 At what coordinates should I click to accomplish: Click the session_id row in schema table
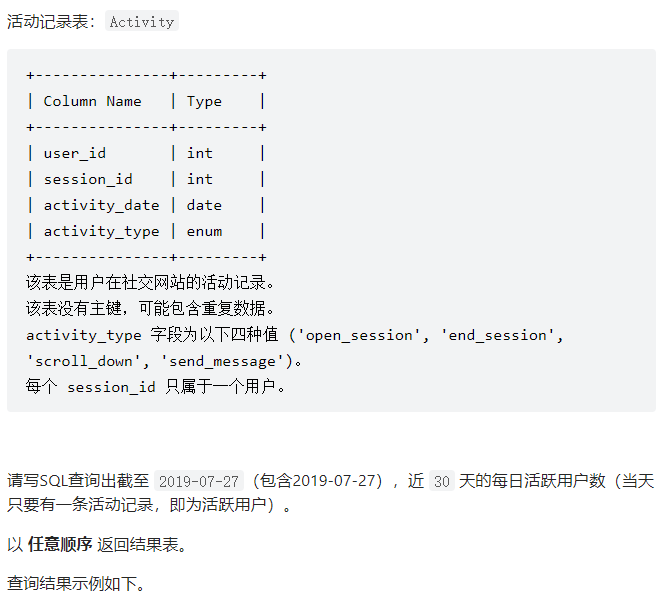pyautogui.click(x=146, y=179)
